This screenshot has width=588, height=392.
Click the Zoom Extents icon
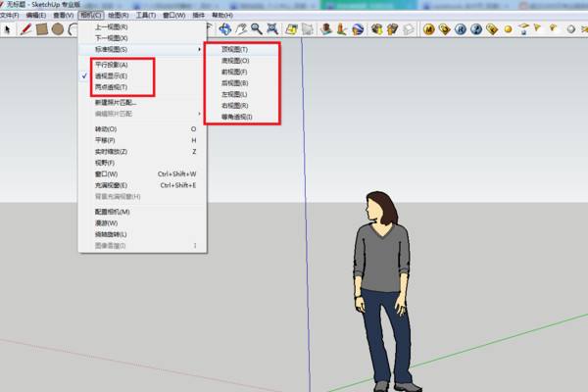point(272,29)
